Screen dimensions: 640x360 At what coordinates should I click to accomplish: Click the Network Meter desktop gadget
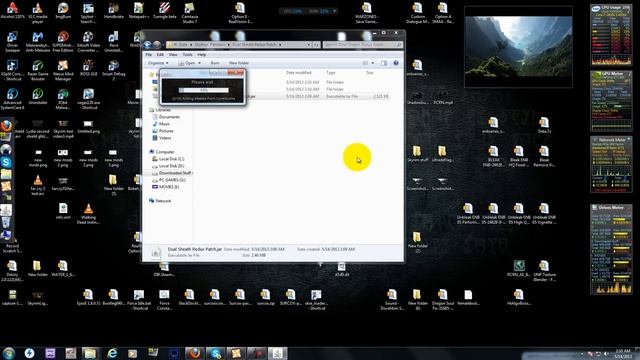point(611,164)
